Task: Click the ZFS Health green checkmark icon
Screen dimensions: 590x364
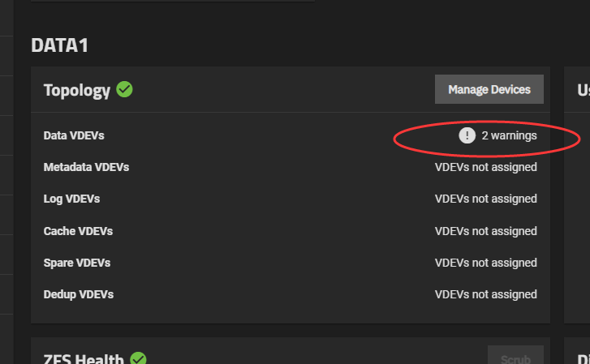Action: pos(138,358)
